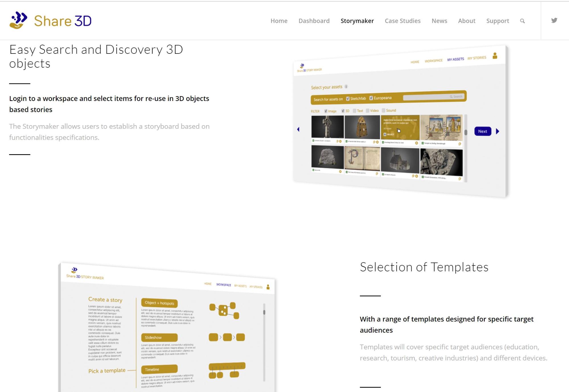The image size is (569, 392).
Task: Click the asset grid scrollbar handle
Action: (466, 132)
